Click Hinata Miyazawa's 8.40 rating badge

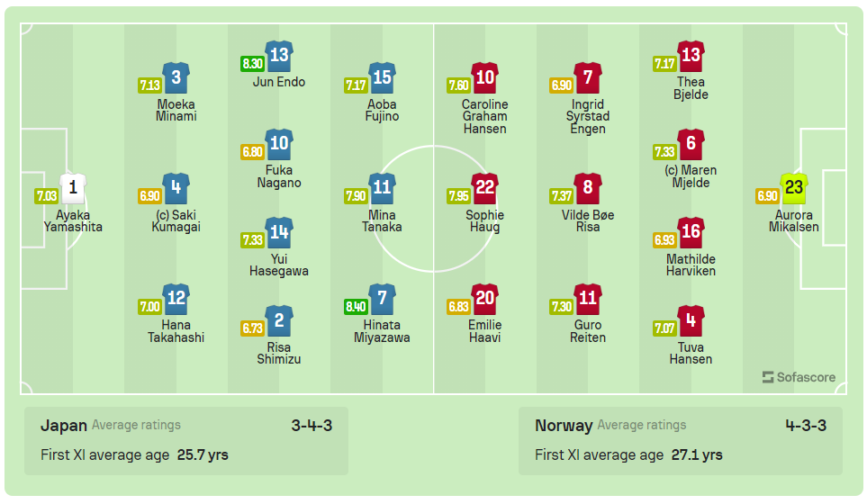(357, 307)
